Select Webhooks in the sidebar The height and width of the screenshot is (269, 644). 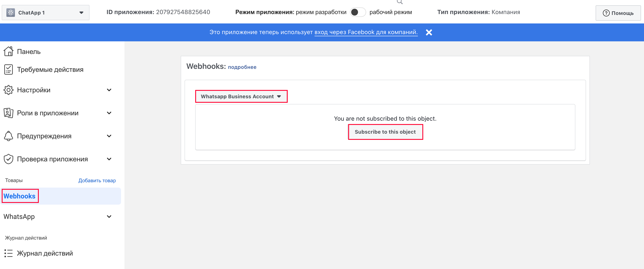click(x=20, y=196)
